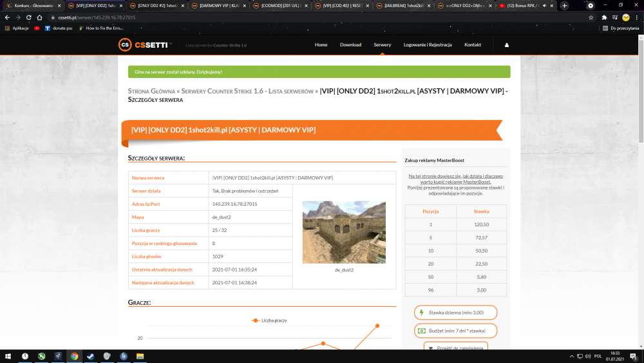Open the volume icon in system tray

[588, 357]
